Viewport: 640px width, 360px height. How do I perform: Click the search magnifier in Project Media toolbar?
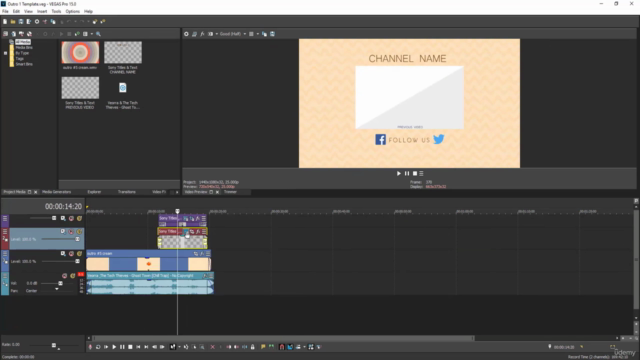(98, 34)
